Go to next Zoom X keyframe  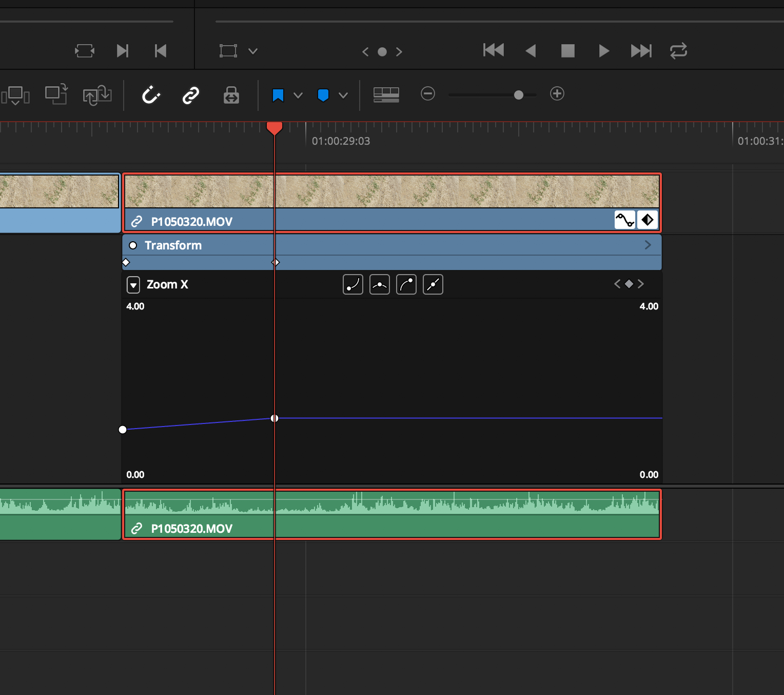[641, 284]
